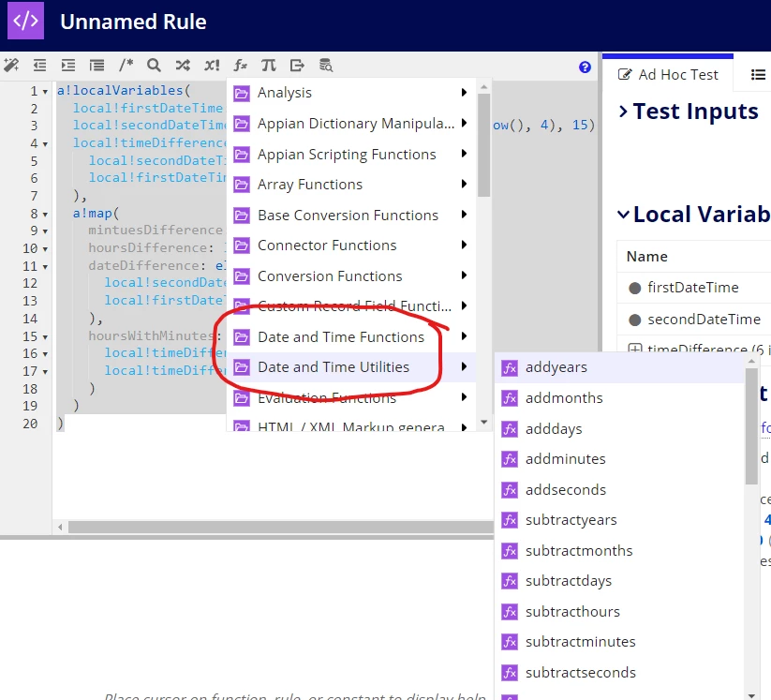Screen dimensions: 771x700
Task: Click the database query search icon
Action: (x=326, y=66)
